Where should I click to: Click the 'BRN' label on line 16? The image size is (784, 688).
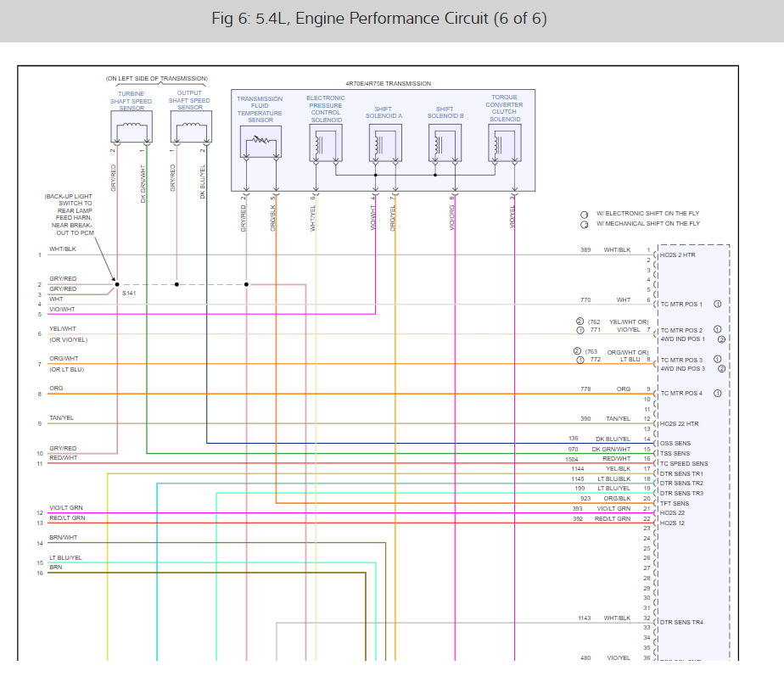[x=55, y=568]
